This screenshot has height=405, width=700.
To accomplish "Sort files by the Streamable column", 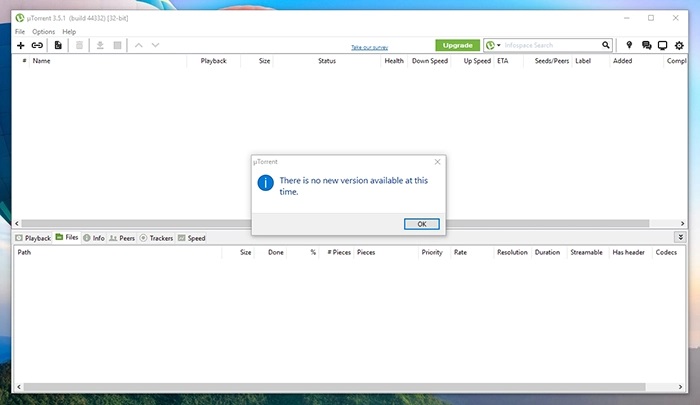I will [x=586, y=252].
